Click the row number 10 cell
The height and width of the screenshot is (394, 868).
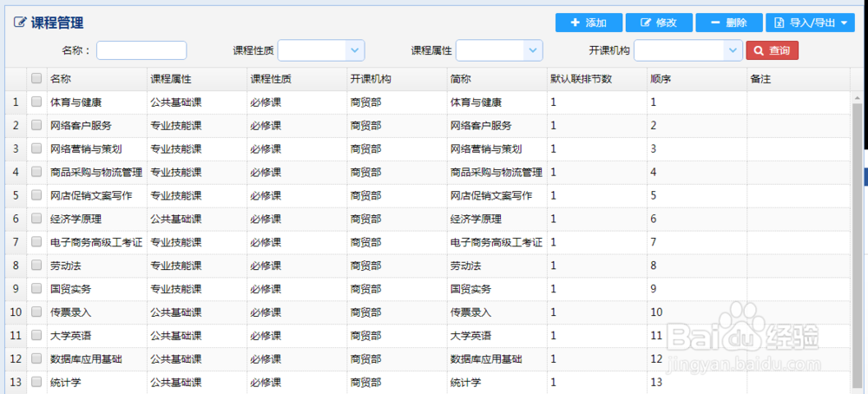pyautogui.click(x=16, y=312)
